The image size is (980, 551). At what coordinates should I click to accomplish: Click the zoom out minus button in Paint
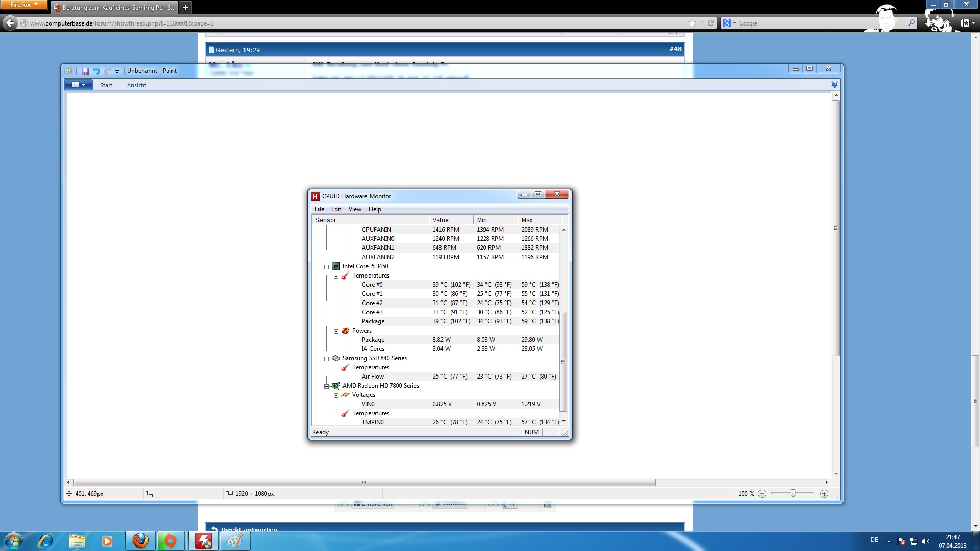click(762, 494)
